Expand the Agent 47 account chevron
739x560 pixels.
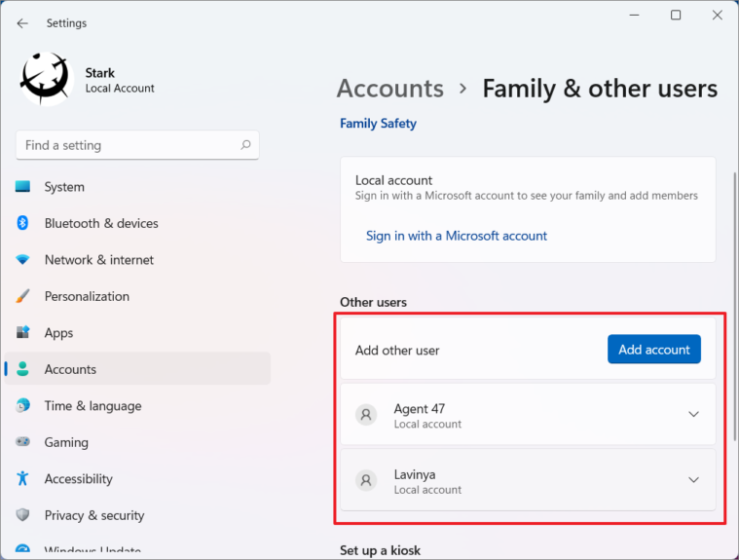click(693, 414)
